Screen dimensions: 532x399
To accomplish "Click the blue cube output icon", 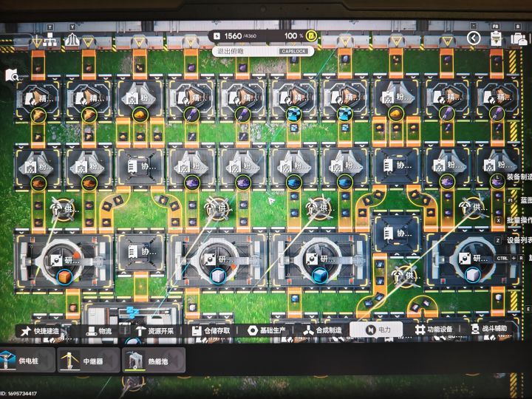I will 320,275.
